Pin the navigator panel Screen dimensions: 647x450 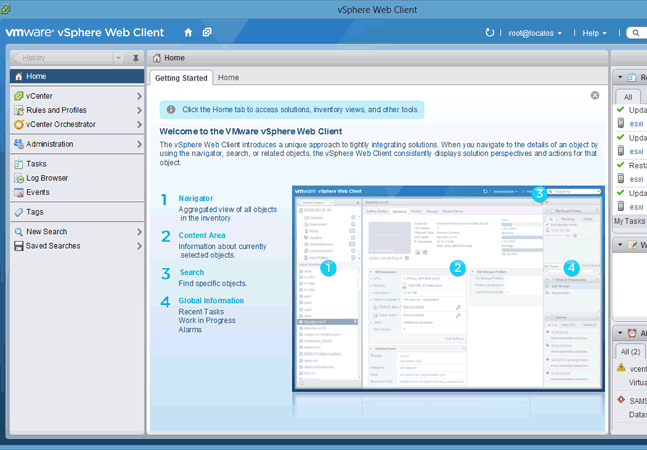135,58
